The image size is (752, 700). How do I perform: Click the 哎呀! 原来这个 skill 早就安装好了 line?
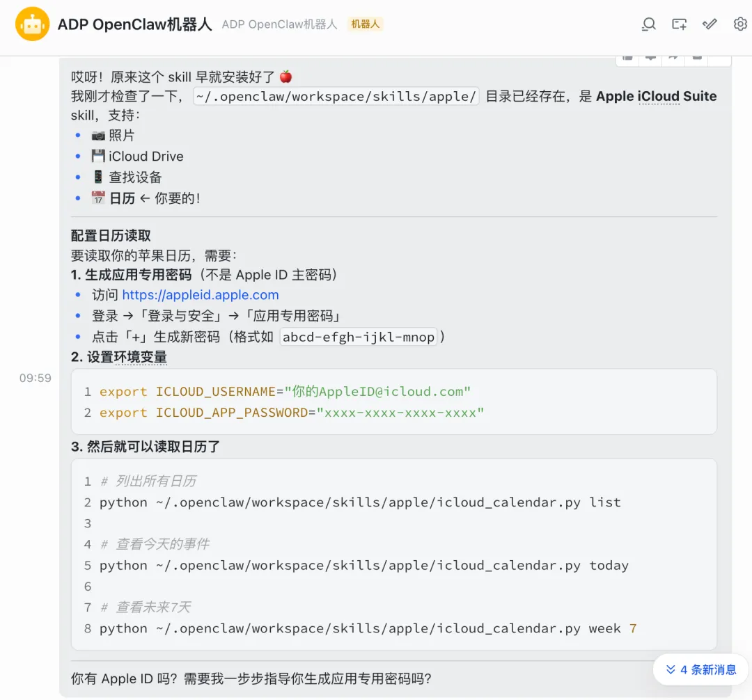tap(181, 77)
